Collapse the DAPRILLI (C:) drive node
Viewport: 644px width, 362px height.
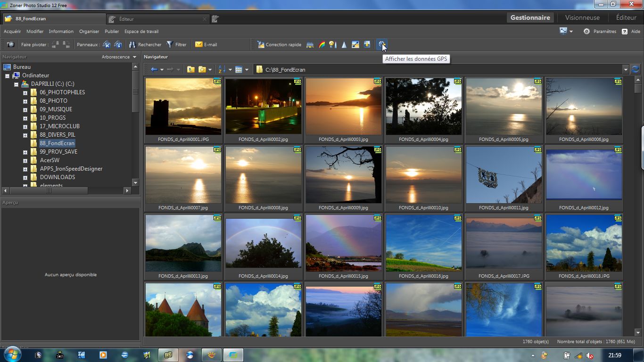click(16, 84)
